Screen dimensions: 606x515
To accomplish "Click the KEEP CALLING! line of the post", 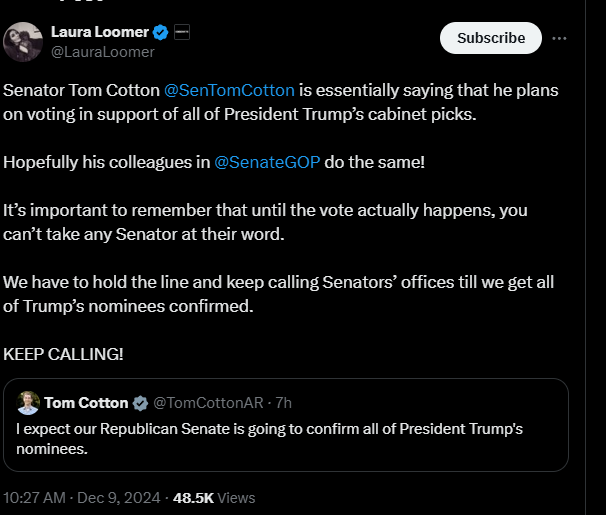I will click(64, 355).
